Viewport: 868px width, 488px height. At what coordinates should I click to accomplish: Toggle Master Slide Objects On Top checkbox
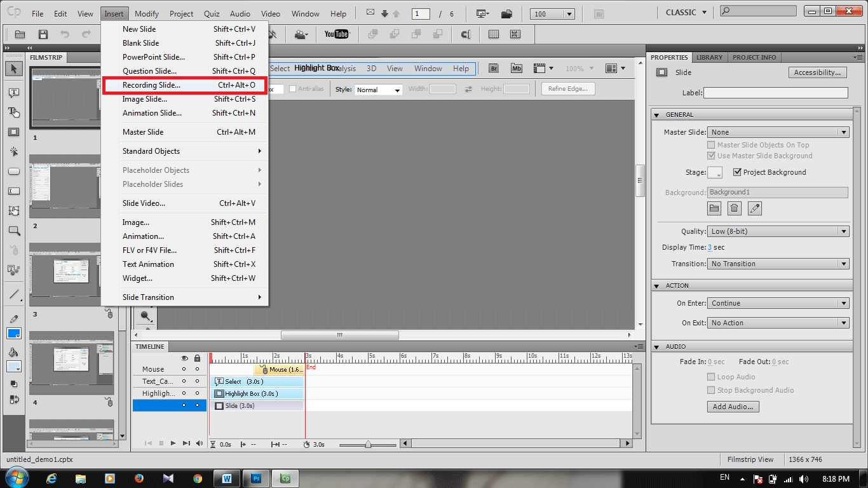tap(711, 145)
